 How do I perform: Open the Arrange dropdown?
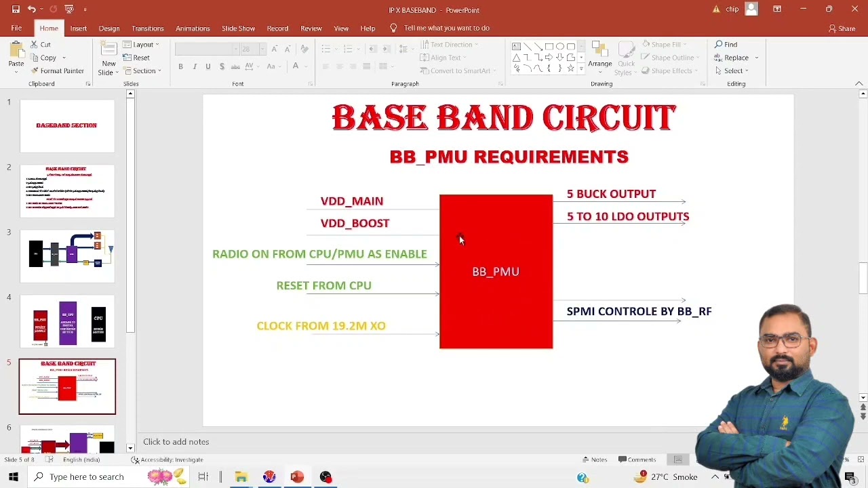599,57
